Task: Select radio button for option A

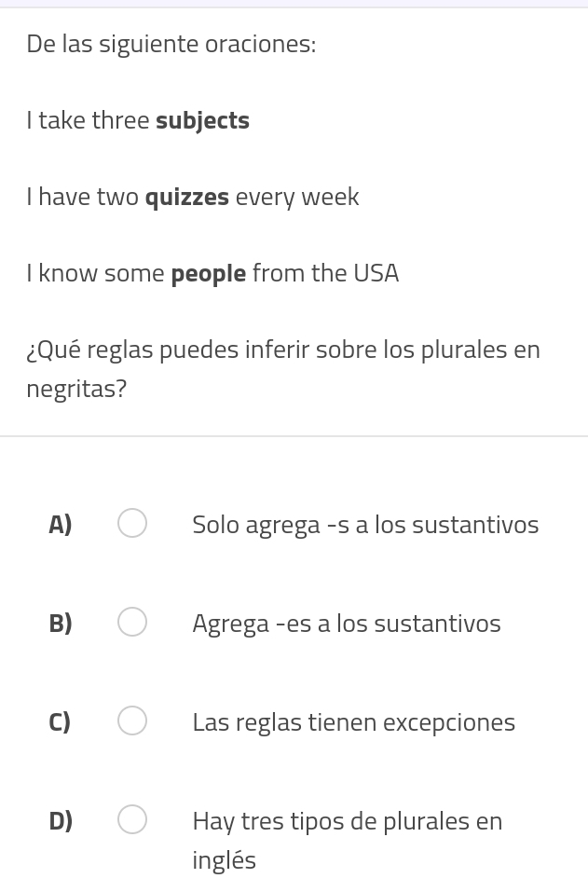Action: (132, 524)
